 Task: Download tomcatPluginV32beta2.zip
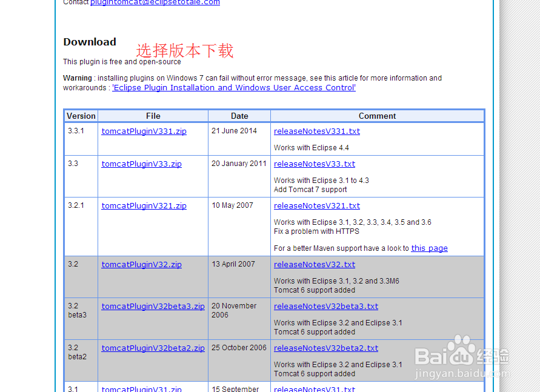coord(153,348)
